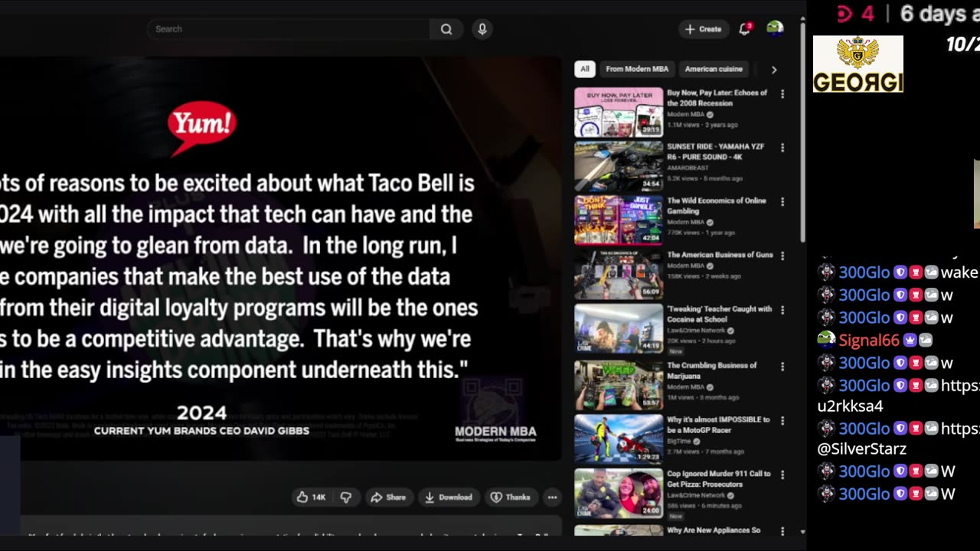Select the American cuisine chip
Screen dimensions: 980x551
pyautogui.click(x=714, y=69)
